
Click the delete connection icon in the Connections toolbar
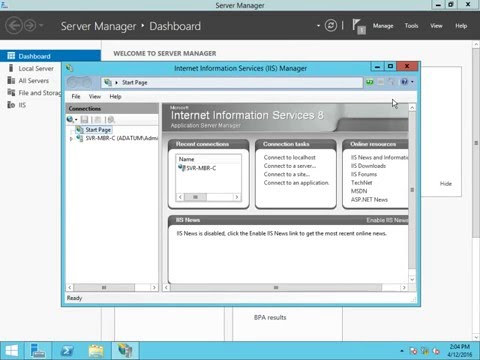[111, 119]
